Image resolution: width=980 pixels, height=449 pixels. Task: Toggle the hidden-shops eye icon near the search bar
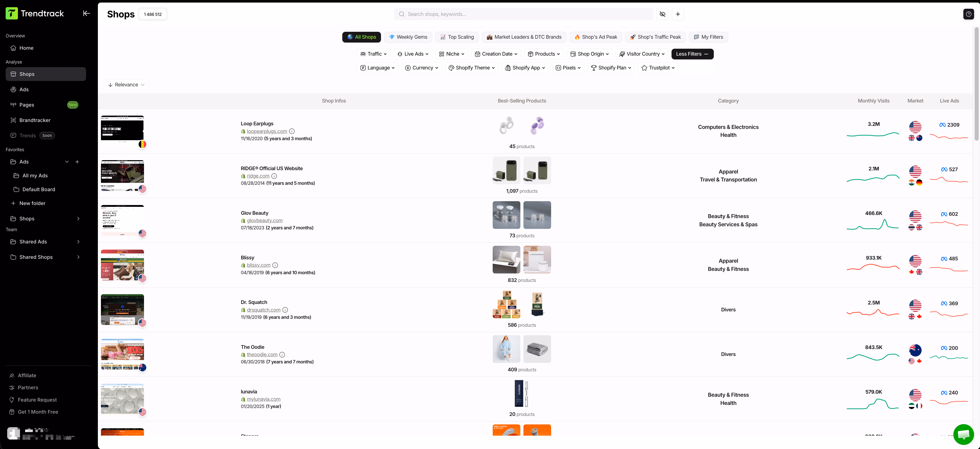pyautogui.click(x=662, y=14)
